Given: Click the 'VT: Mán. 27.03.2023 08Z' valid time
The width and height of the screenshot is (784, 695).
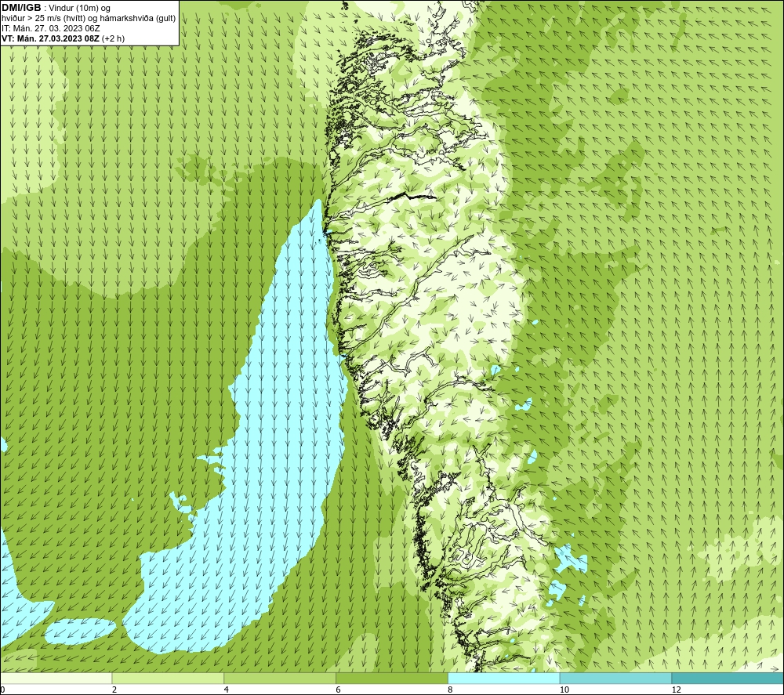Looking at the screenshot, I should click(50, 38).
